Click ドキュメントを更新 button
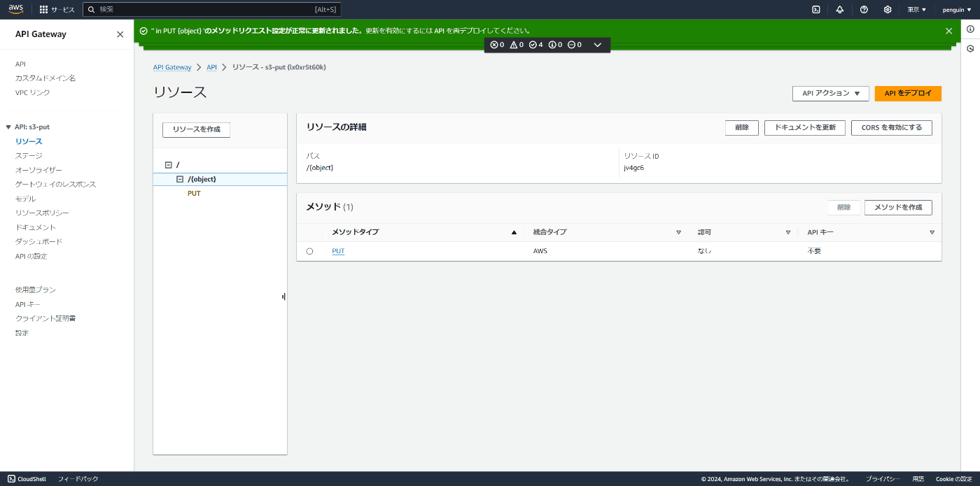 point(805,128)
